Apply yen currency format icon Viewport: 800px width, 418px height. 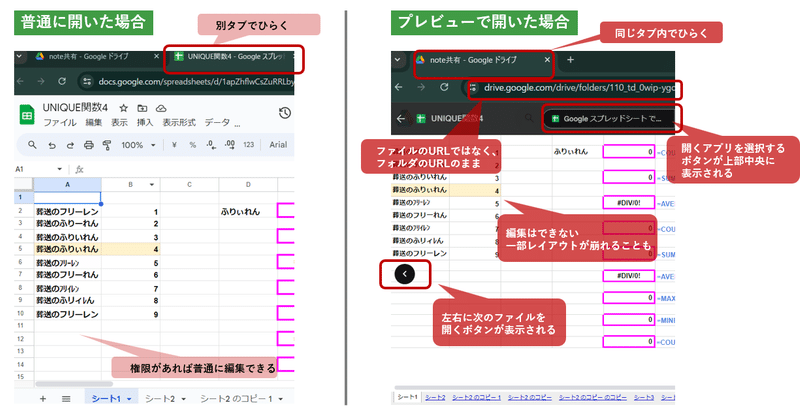pos(174,145)
